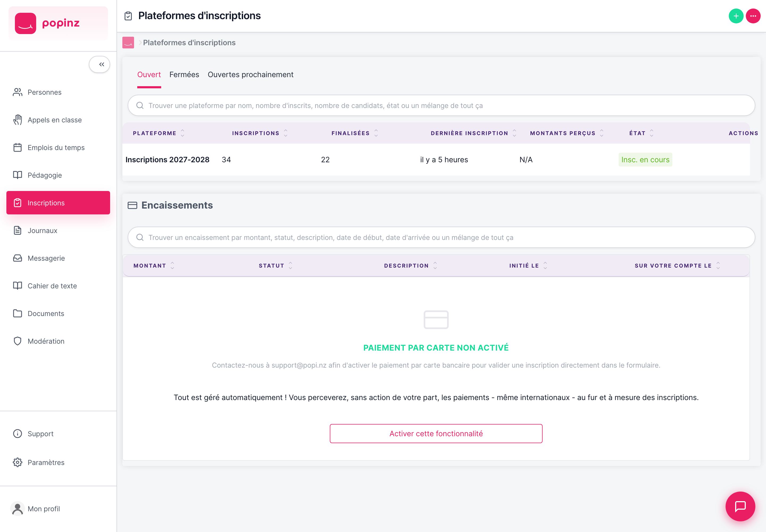The height and width of the screenshot is (532, 766).
Task: Sort by the Description column arrows
Action: tap(435, 265)
